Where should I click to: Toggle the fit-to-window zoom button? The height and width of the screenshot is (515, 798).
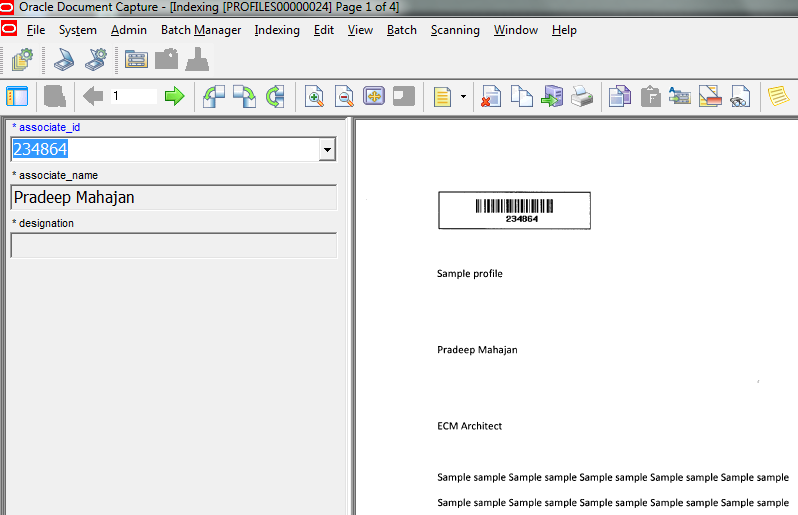coord(374,97)
